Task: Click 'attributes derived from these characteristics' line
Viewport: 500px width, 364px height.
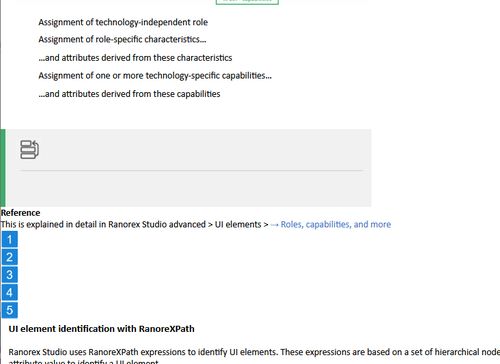Action: click(x=135, y=58)
